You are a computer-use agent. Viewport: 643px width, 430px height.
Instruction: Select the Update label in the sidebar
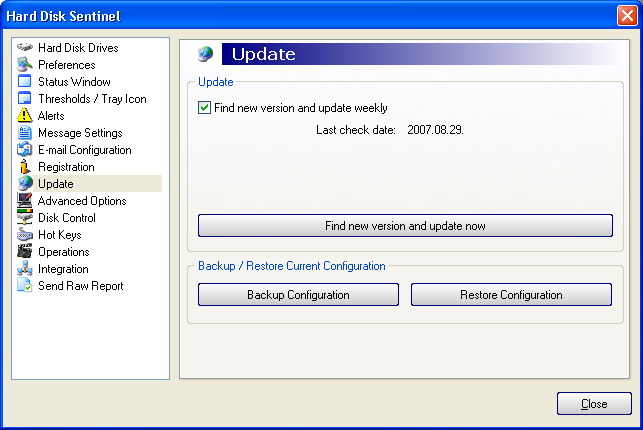pos(55,184)
